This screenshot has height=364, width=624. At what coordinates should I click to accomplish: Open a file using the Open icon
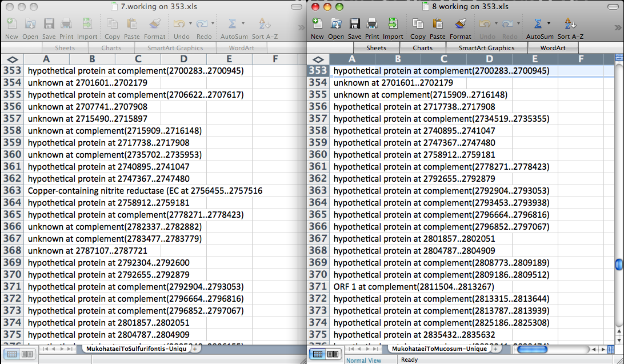click(x=335, y=27)
